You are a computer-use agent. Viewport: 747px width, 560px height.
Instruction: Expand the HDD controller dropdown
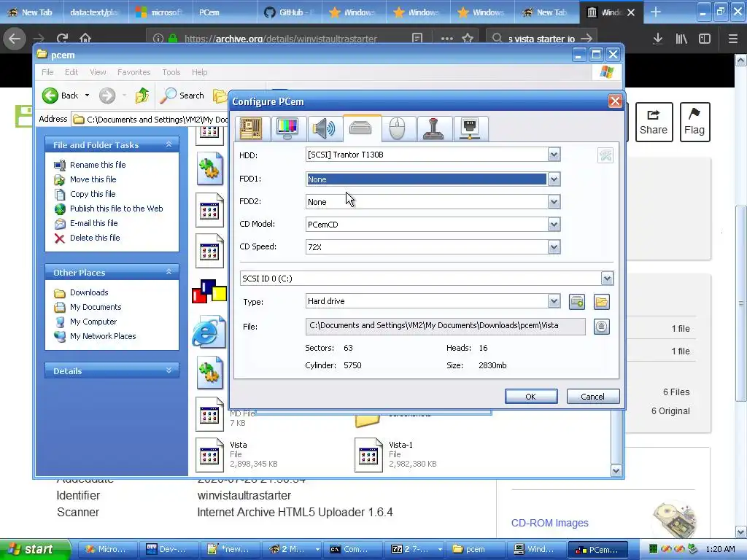[x=554, y=155]
